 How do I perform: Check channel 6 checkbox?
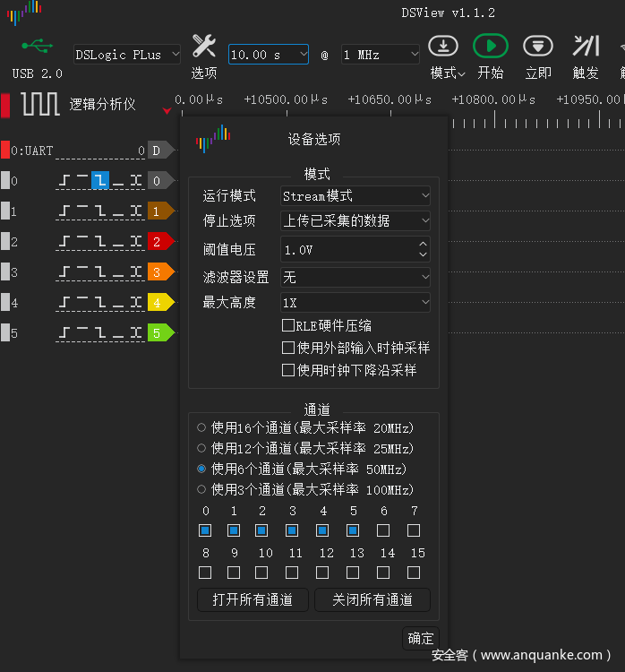(x=383, y=530)
